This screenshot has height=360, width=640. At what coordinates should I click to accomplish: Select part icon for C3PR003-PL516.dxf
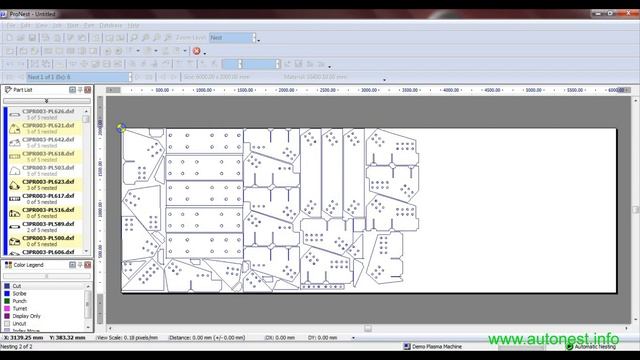pyautogui.click(x=15, y=213)
